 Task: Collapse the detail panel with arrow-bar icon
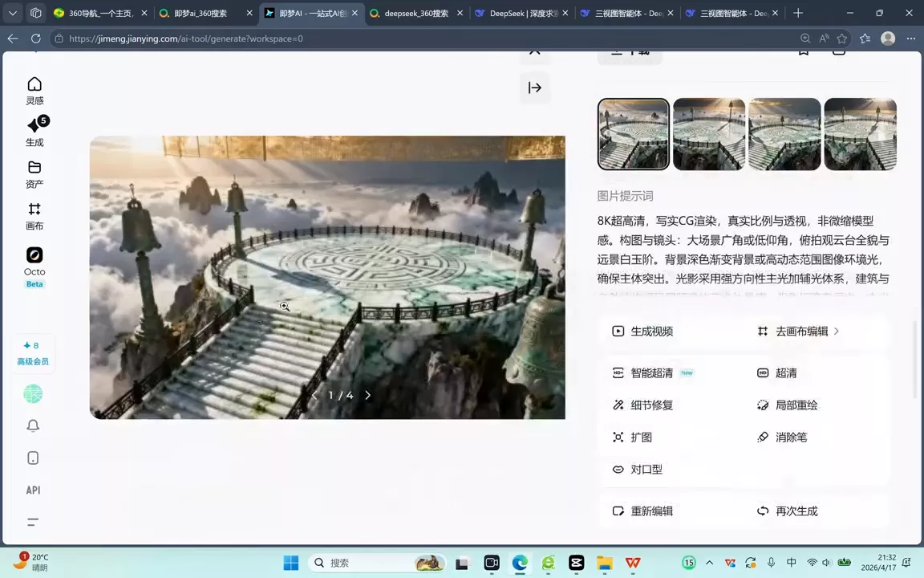click(x=534, y=88)
